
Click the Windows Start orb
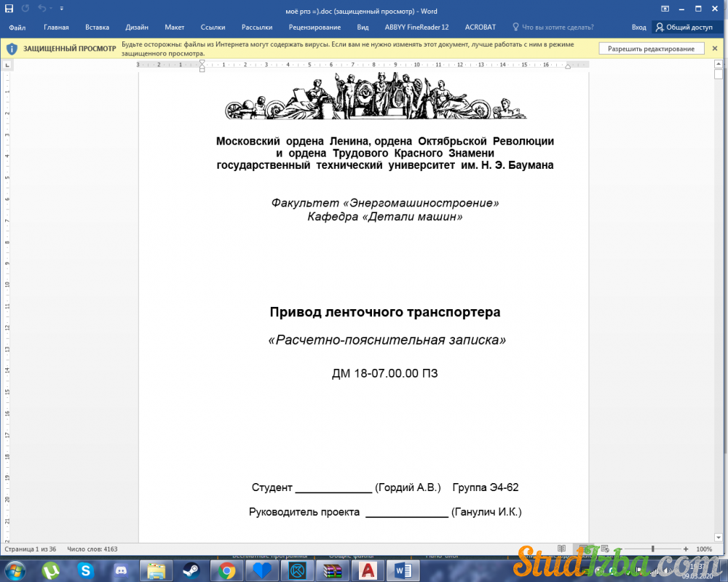coord(14,570)
